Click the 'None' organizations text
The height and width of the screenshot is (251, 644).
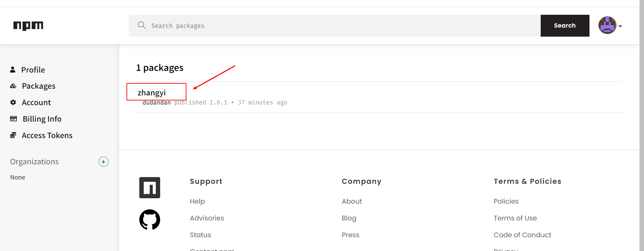[17, 177]
